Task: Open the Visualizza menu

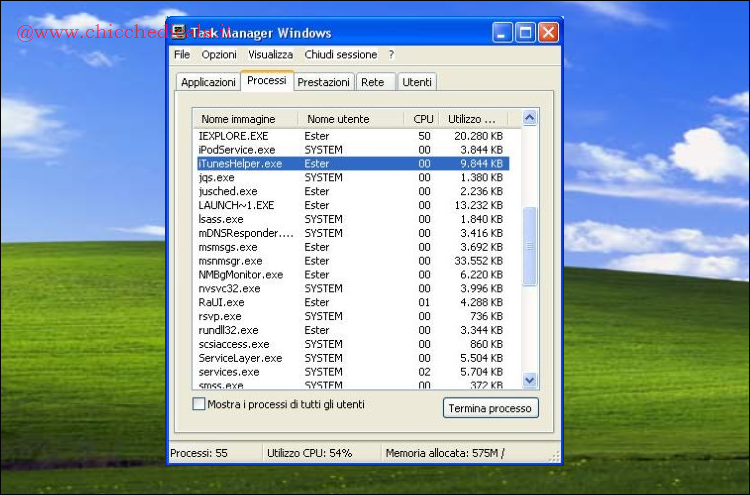Action: [270, 54]
